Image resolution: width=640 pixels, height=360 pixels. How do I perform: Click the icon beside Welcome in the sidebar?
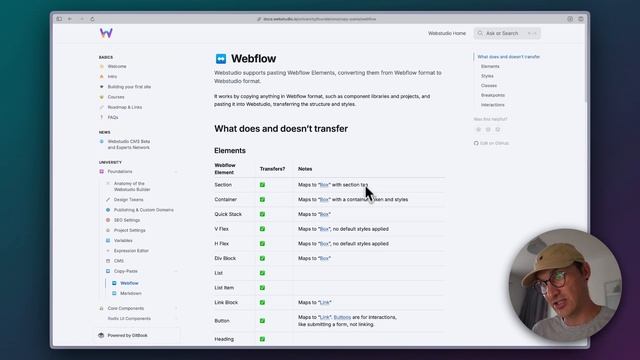pyautogui.click(x=102, y=66)
